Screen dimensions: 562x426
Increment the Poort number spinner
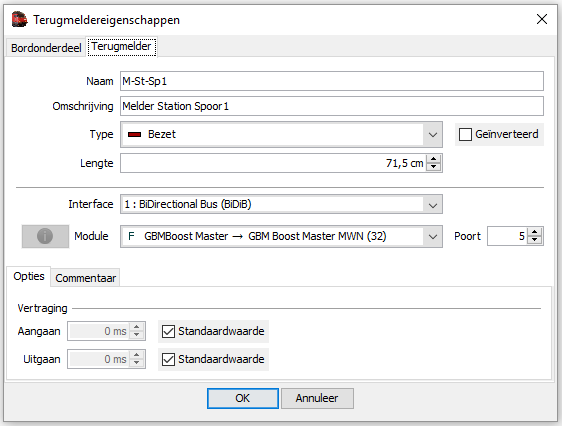coord(535,232)
